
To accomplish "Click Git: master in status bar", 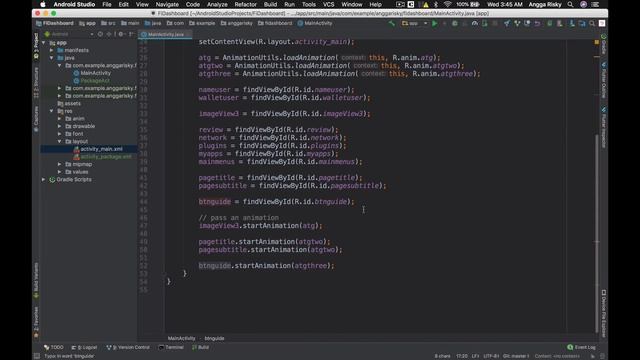I will tap(516, 356).
